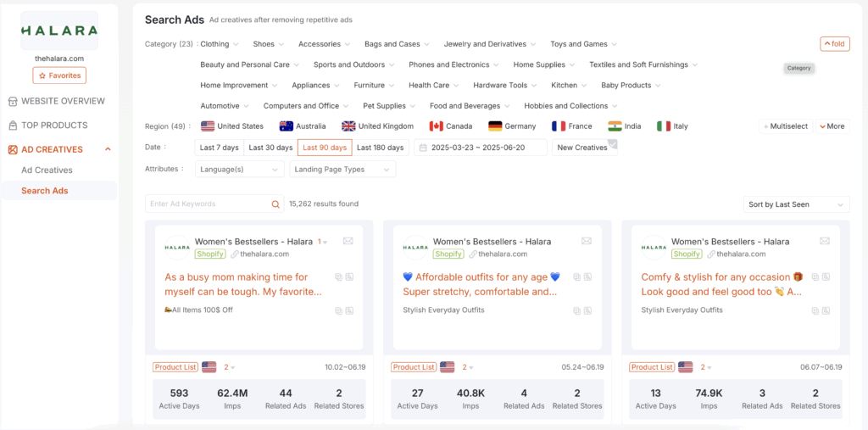Click the United States flag on second card

pyautogui.click(x=448, y=367)
